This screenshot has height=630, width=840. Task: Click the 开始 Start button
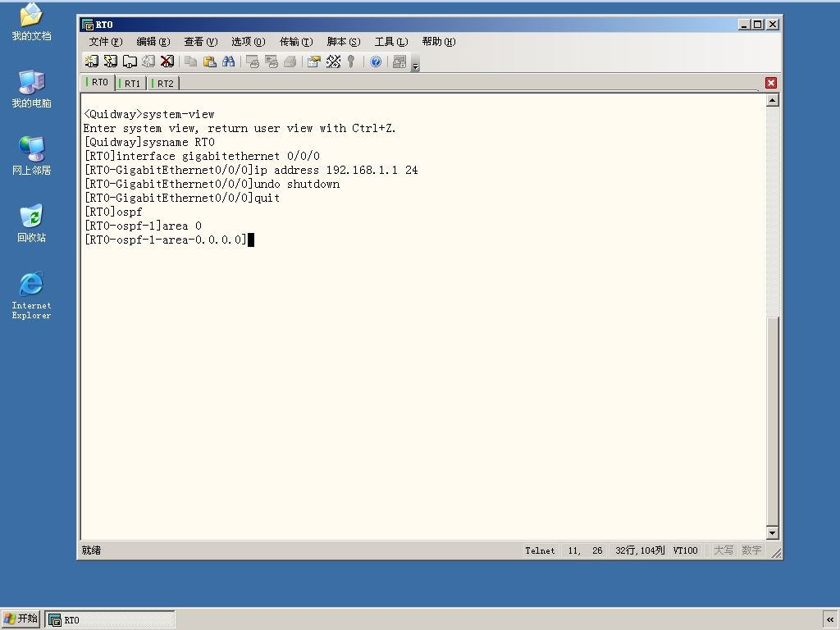point(21,619)
